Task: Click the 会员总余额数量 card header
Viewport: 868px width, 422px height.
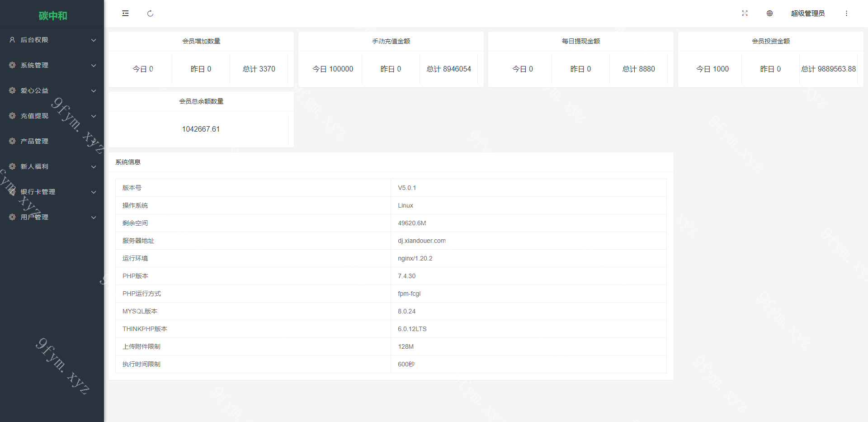Action: (201, 101)
